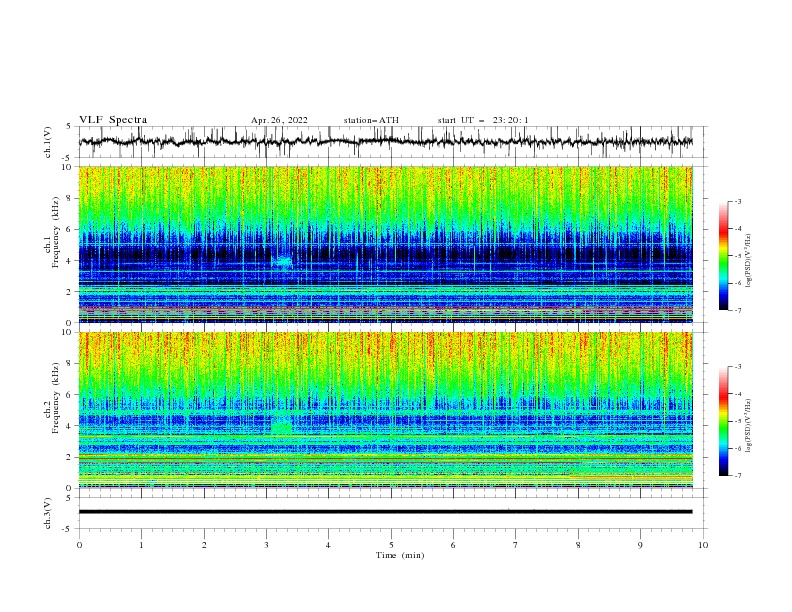Click the "ch.3(V)" axis label
This screenshot has width=792, height=612.
(x=48, y=513)
